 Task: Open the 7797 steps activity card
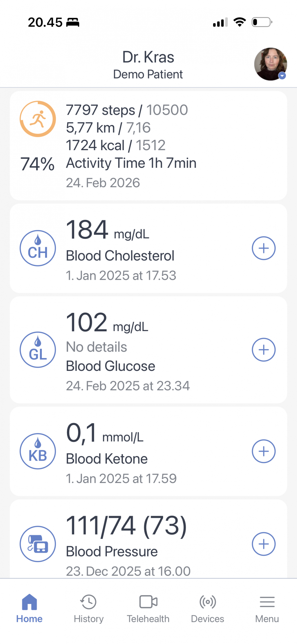point(127,110)
